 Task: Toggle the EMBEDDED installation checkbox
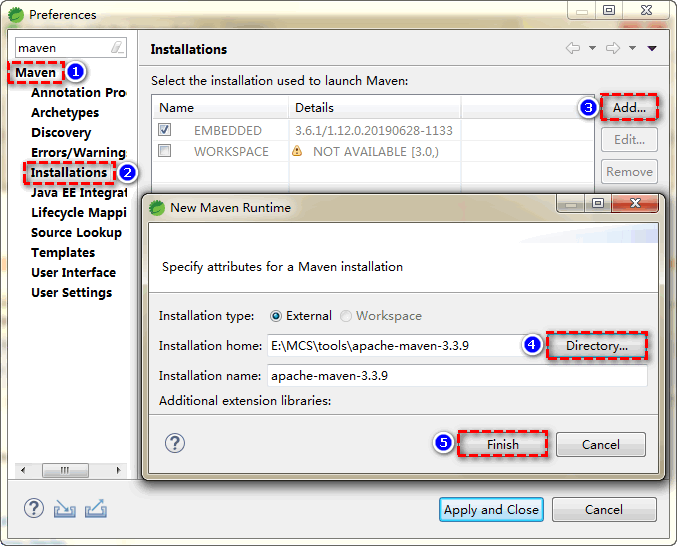tap(165, 129)
